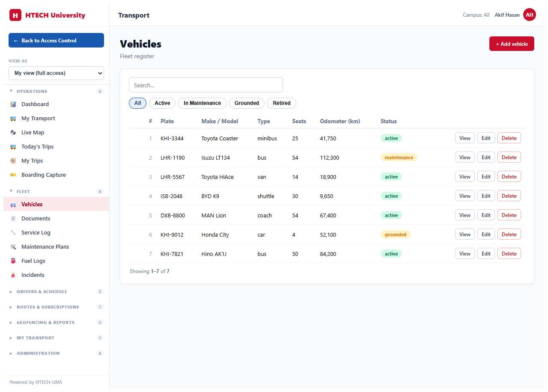This screenshot has height=392, width=548.
Task: Open the Service Log page
Action: (x=56, y=233)
